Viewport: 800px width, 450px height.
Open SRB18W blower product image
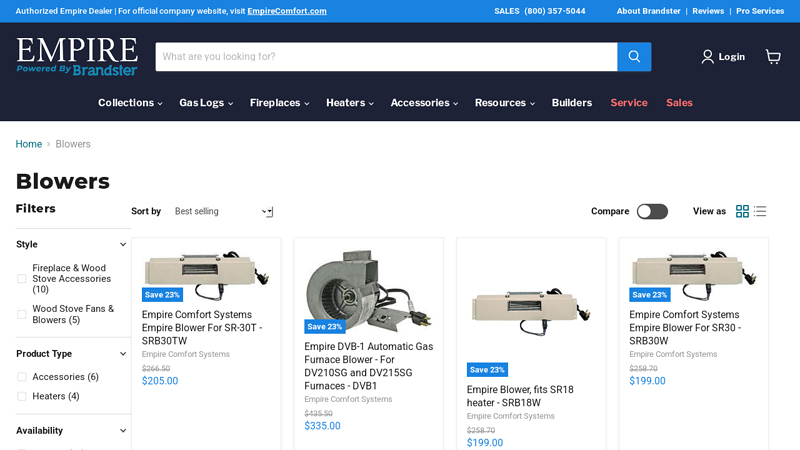pos(531,312)
